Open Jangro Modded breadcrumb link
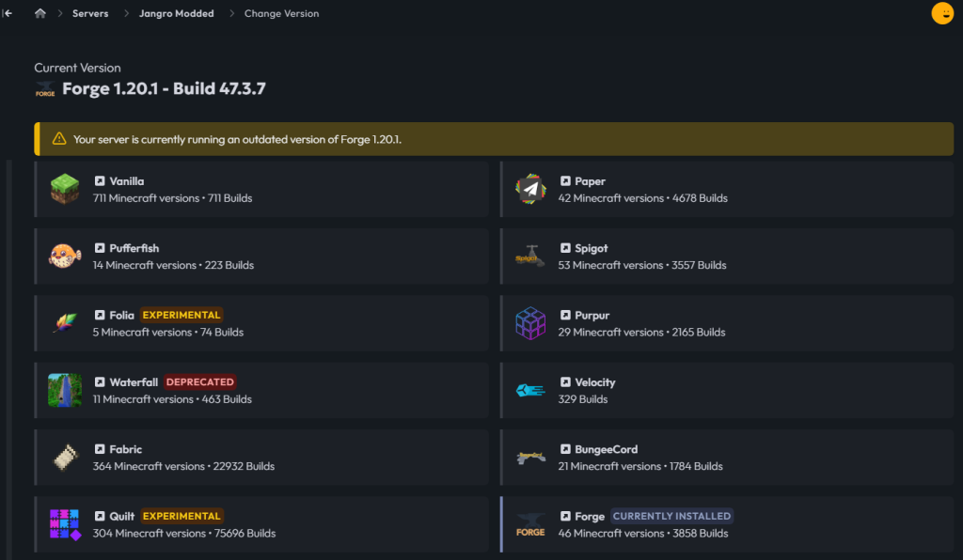This screenshot has width=963, height=560. pos(176,13)
